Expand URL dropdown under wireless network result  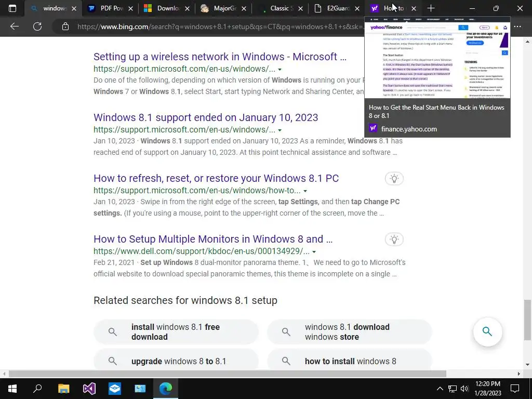280,69
